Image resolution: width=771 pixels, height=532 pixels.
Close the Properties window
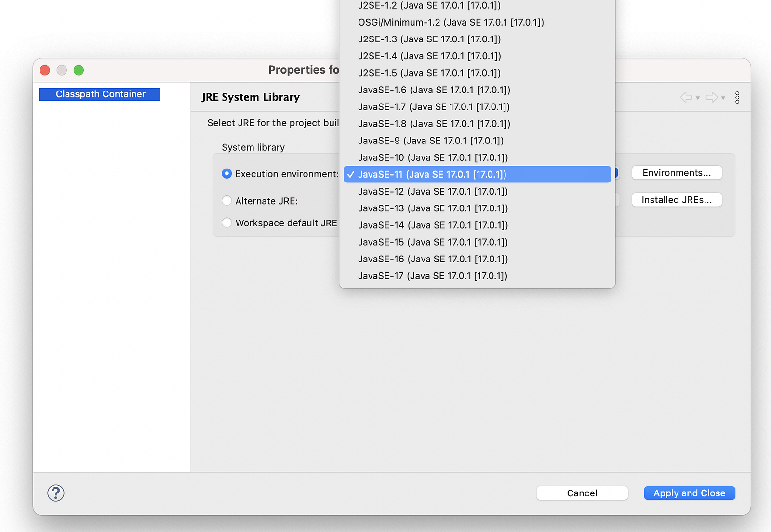point(45,70)
